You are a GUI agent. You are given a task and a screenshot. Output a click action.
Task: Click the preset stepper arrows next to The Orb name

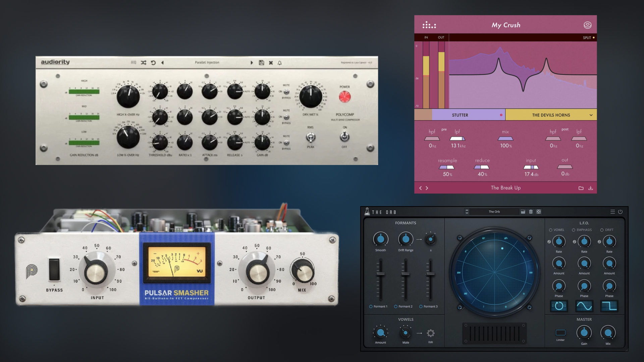click(467, 212)
